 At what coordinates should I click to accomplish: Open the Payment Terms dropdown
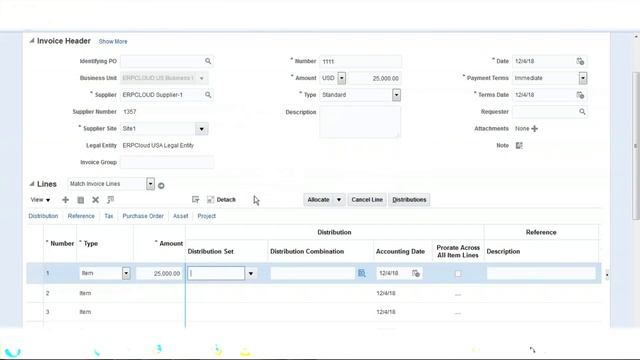click(x=583, y=78)
